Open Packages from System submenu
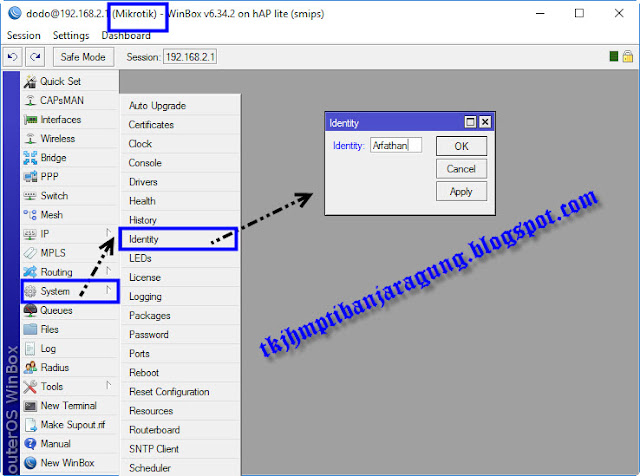 point(180,316)
